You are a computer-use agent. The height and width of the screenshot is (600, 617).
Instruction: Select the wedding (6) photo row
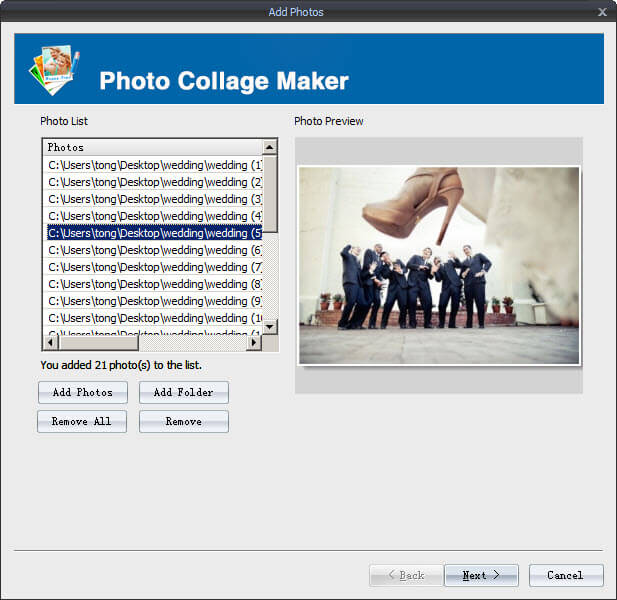(153, 250)
